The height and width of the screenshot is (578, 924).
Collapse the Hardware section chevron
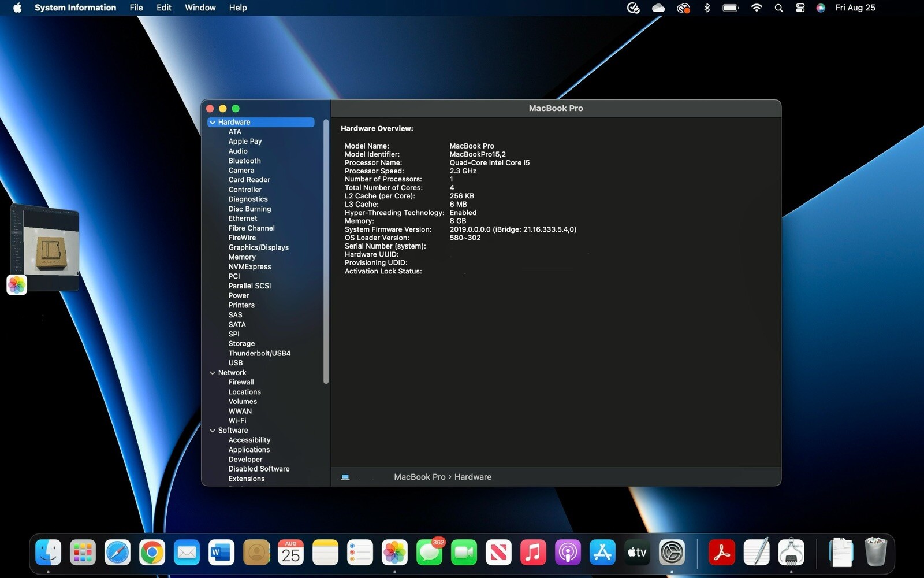[x=213, y=122]
